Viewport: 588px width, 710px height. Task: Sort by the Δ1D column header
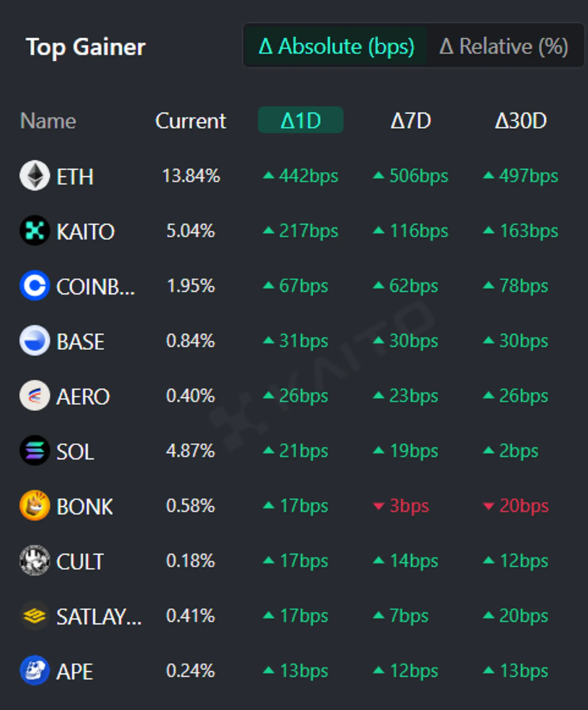click(301, 121)
